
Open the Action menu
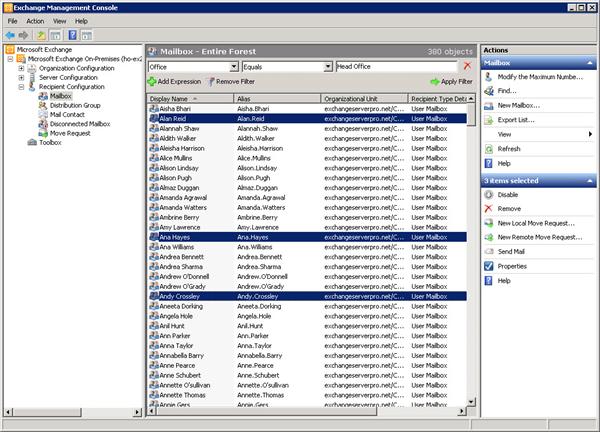click(x=36, y=20)
